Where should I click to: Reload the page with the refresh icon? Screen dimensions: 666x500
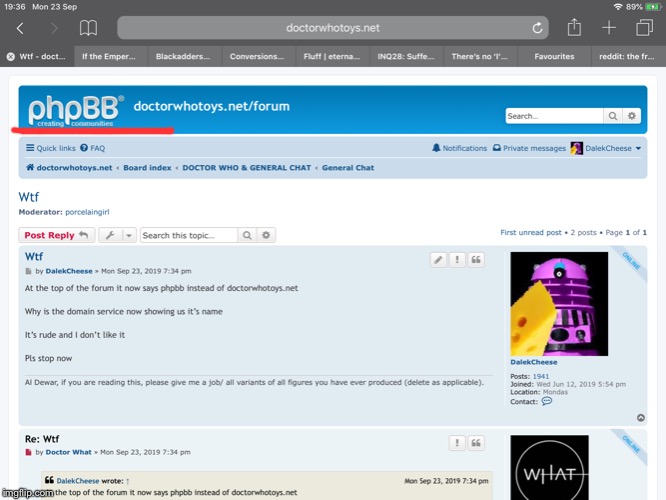537,28
